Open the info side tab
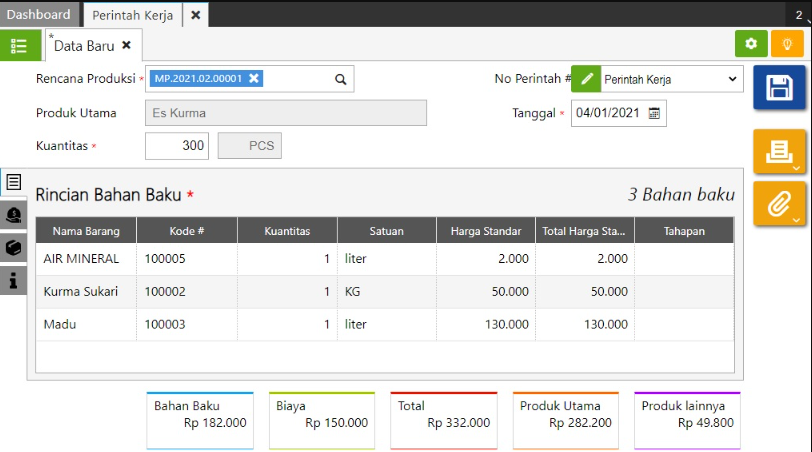The height and width of the screenshot is (452, 812). click(14, 282)
